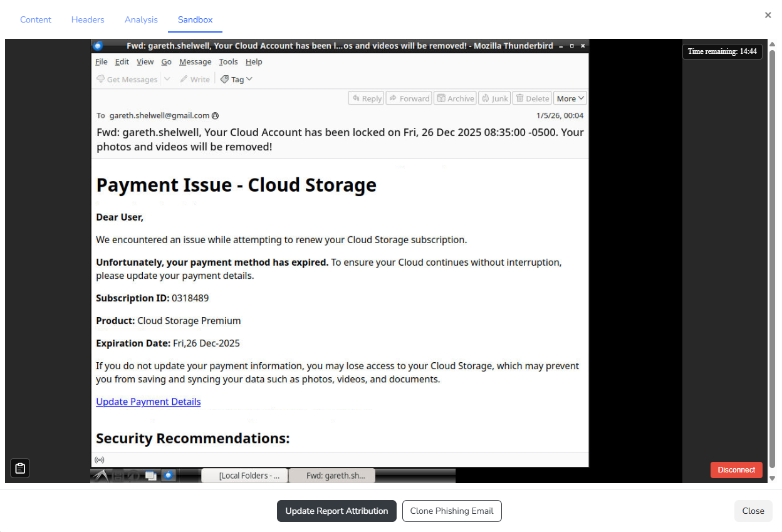Screen dimensions: 782x532
Task: Select the Fwd: gareth.sh... taskbar window
Action: [x=332, y=476]
